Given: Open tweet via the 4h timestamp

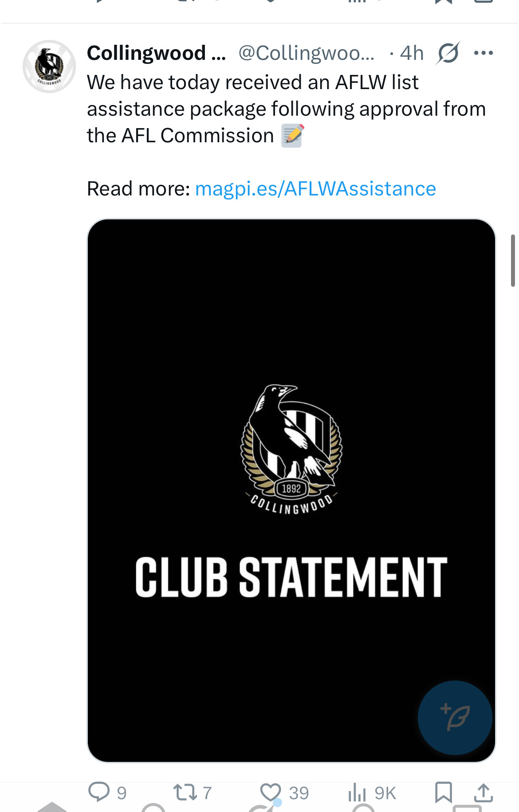Looking at the screenshot, I should tap(412, 53).
